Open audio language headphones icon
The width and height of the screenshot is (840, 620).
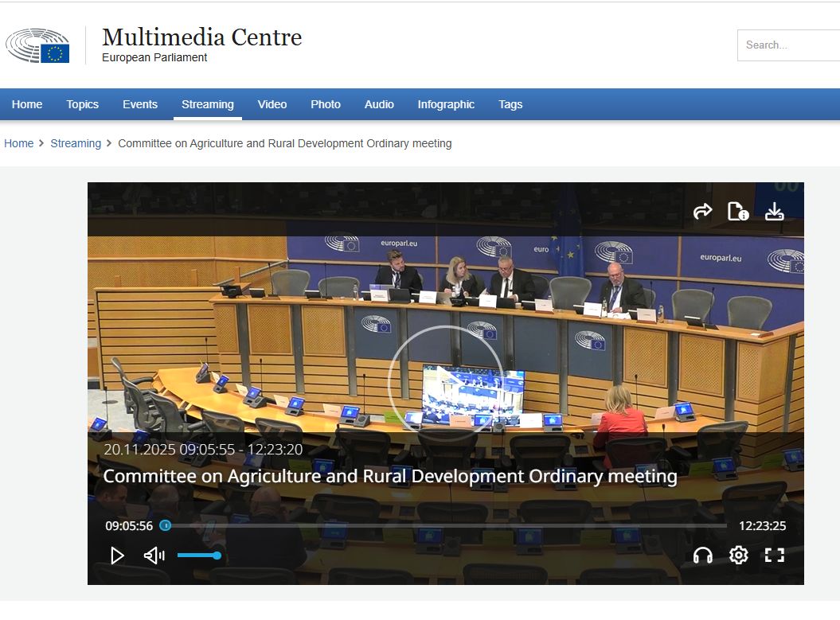click(x=702, y=556)
